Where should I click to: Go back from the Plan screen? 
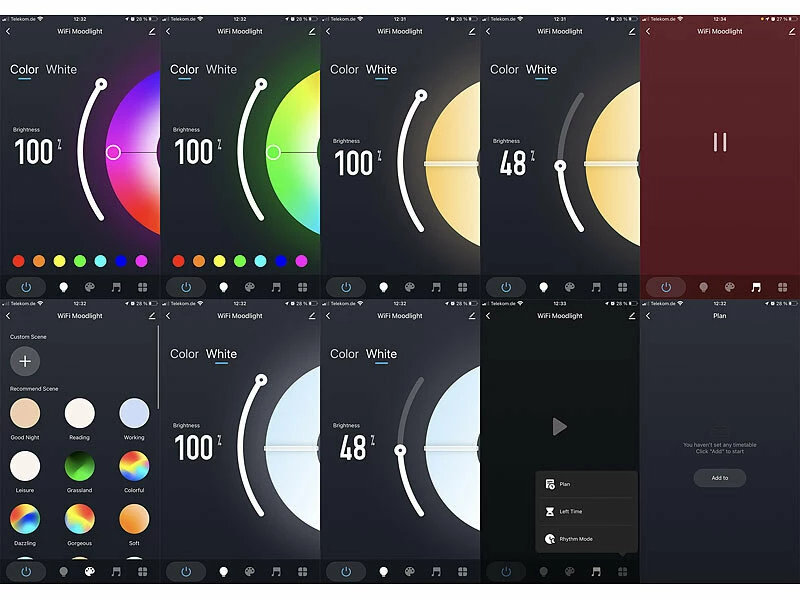tap(648, 316)
